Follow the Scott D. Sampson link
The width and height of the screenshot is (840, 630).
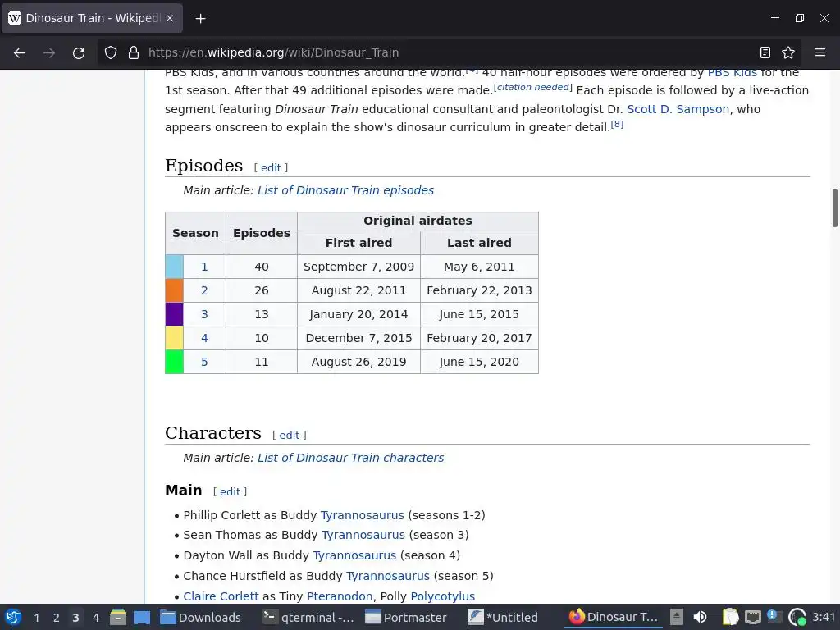pyautogui.click(x=678, y=109)
